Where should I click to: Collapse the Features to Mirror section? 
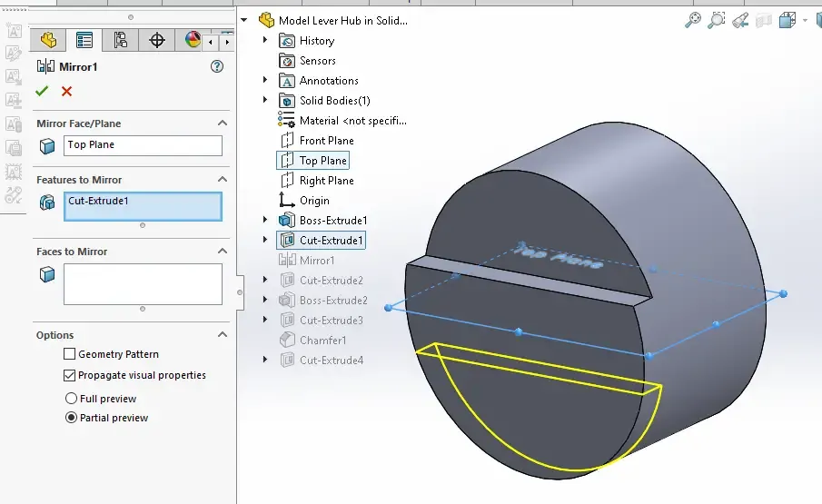tap(223, 179)
